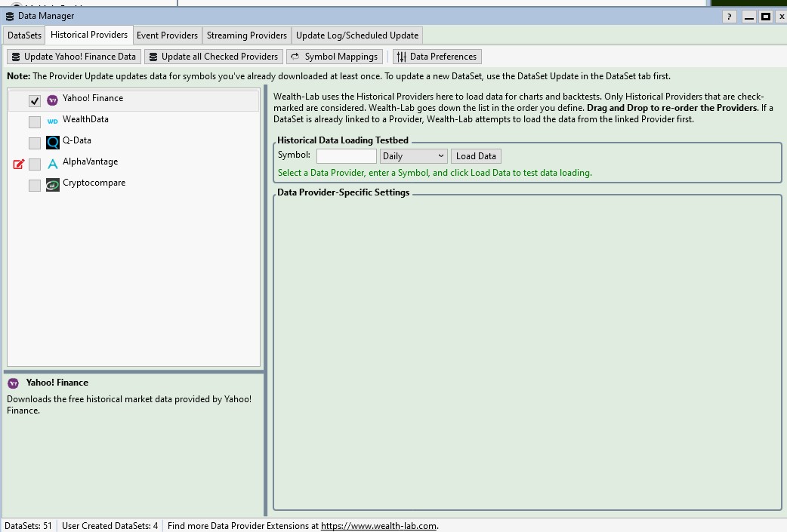Image resolution: width=787 pixels, height=532 pixels.
Task: Click the Load Data button
Action: 476,156
